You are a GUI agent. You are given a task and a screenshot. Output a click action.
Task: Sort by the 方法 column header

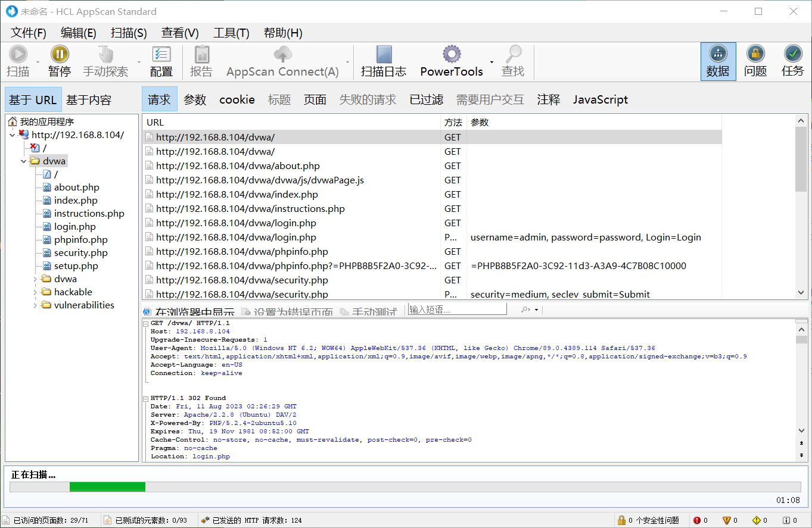453,122
